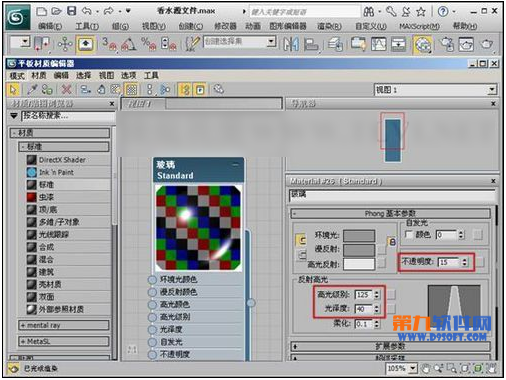
Task: Click the Zoom magnifier in the status bar
Action: (439, 368)
